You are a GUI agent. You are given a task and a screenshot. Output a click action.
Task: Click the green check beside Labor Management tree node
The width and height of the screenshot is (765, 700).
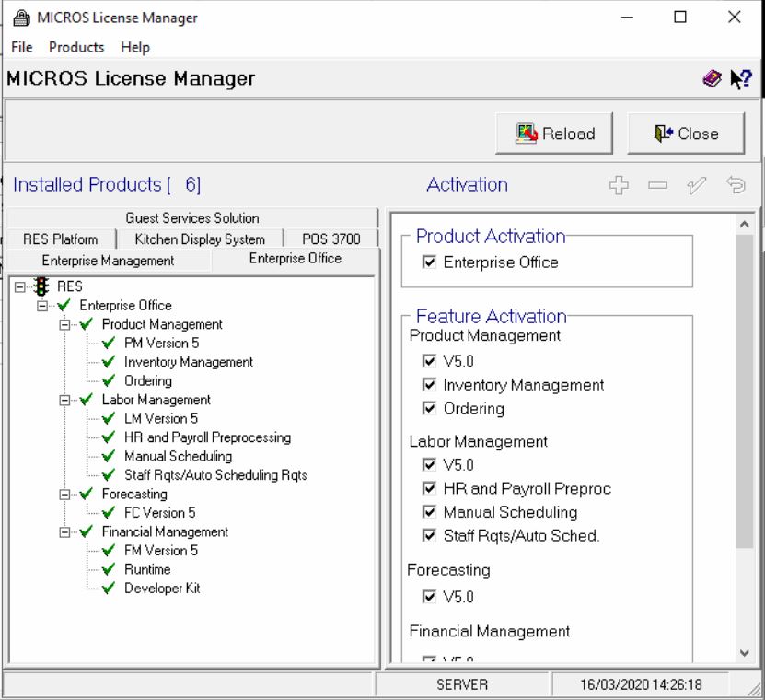coord(87,400)
